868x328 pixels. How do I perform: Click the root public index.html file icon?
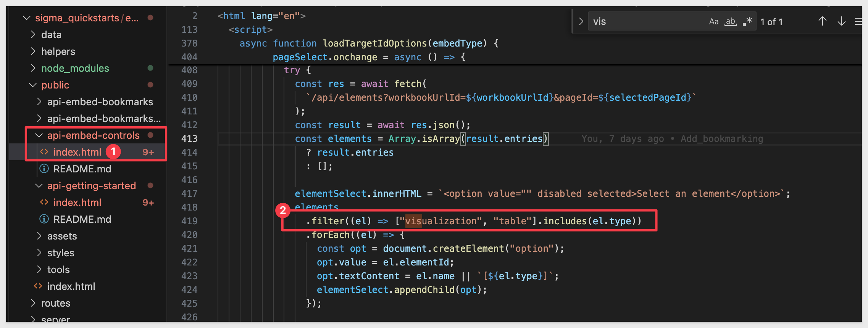tap(38, 286)
